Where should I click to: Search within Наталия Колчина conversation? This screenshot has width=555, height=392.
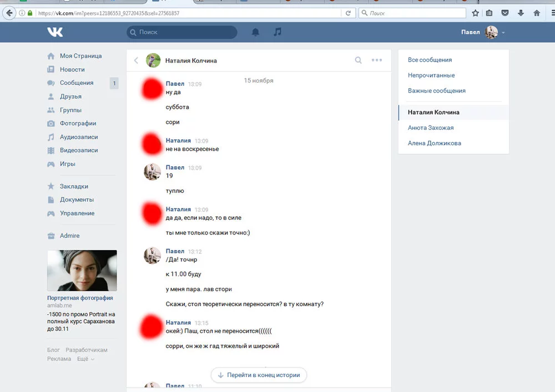(x=358, y=60)
